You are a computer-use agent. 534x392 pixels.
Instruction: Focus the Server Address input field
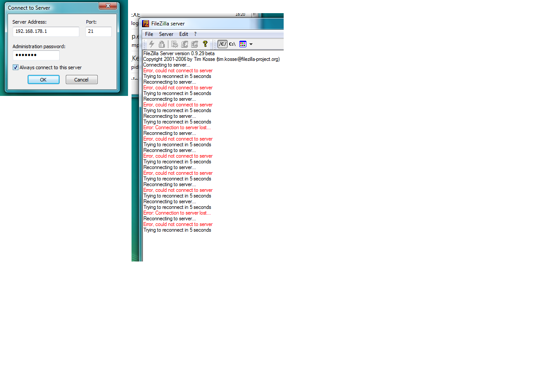coord(46,32)
